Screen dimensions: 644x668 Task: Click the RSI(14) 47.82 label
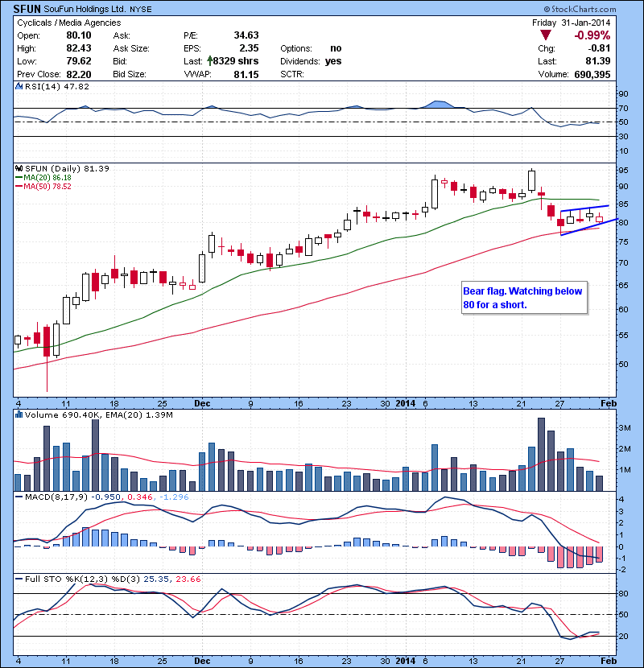click(x=57, y=86)
